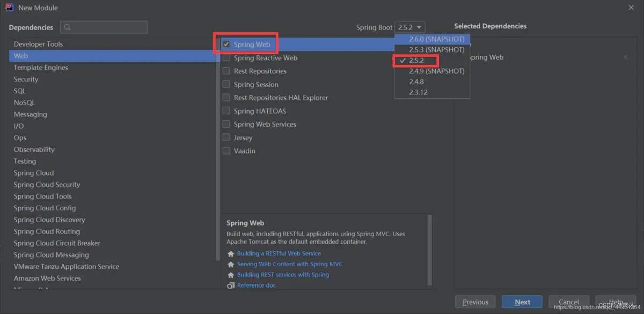644x314 pixels.
Task: Check the Rest Repositories checkbox
Action: [226, 71]
